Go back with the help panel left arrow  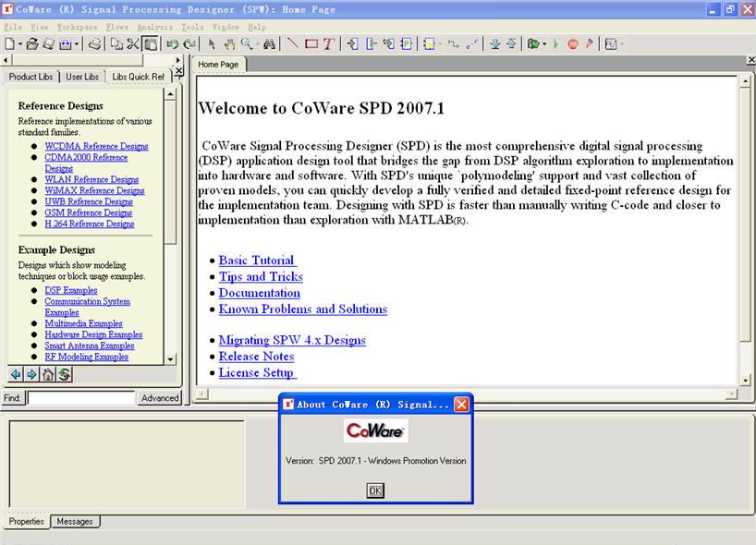[16, 374]
